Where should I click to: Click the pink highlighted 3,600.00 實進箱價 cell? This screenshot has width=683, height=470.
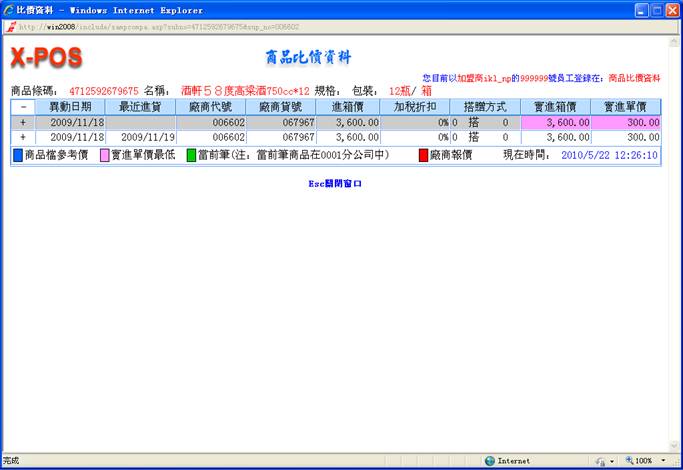[x=555, y=122]
